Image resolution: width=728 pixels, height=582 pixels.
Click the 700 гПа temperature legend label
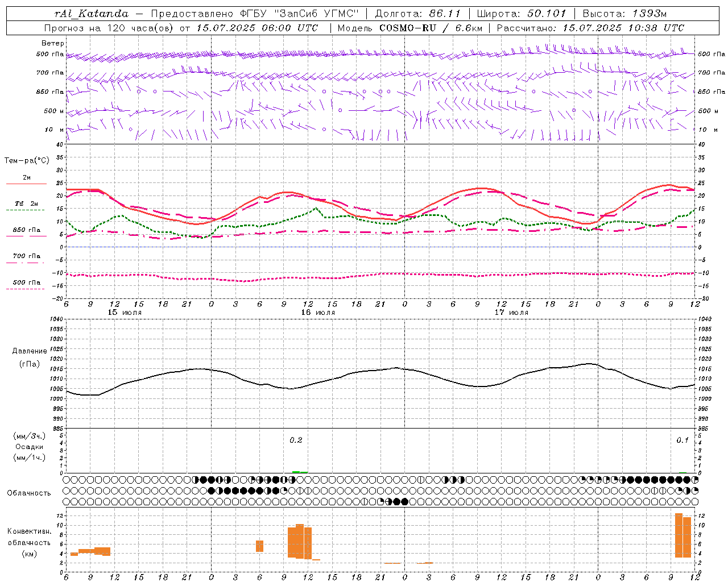[x=27, y=256]
